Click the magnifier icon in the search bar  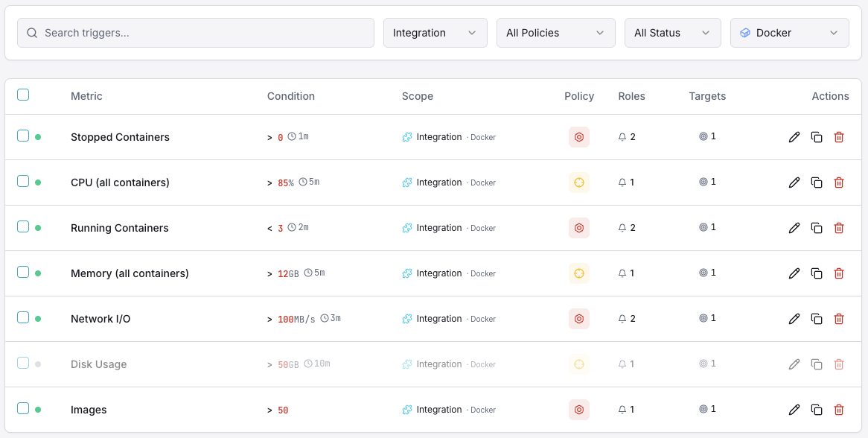pos(31,33)
